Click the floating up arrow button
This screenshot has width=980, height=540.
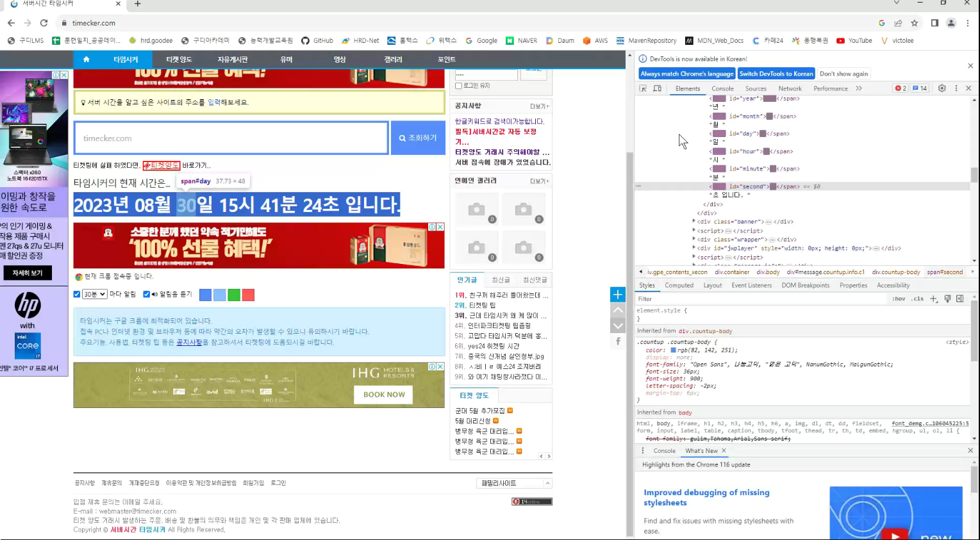[618, 310]
